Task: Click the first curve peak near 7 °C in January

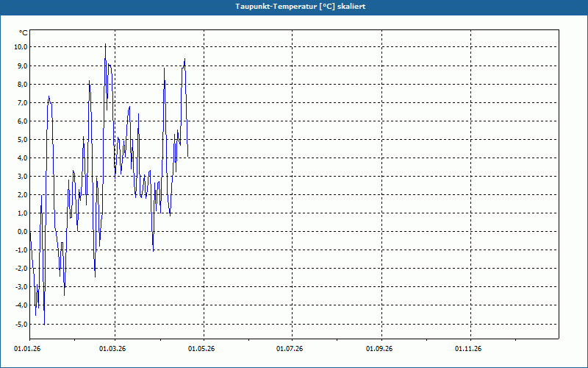Action: point(49,96)
